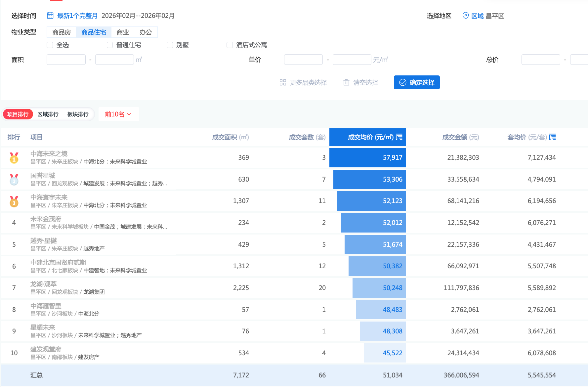Click the 57,917 average price bar
This screenshot has width=588, height=387.
[x=368, y=157]
